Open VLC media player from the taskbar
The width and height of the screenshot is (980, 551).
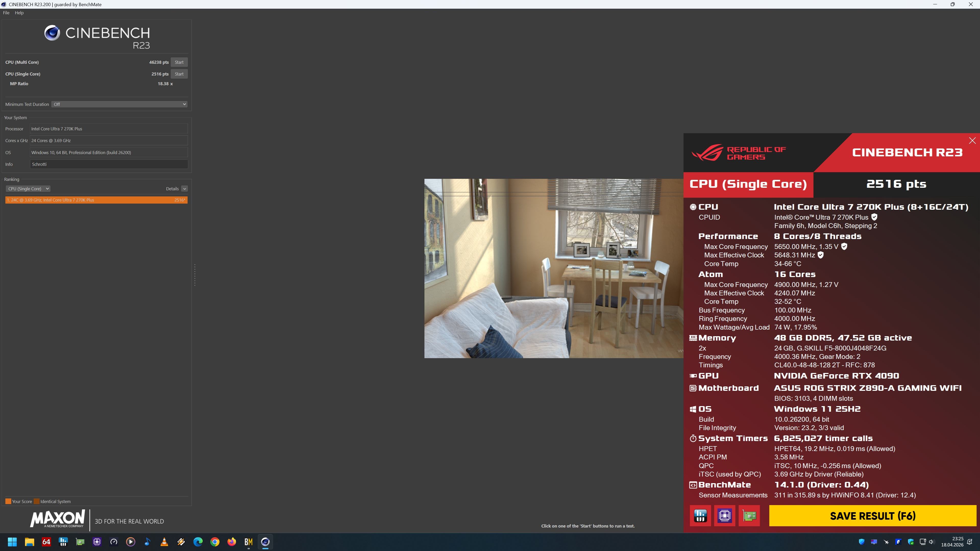164,542
